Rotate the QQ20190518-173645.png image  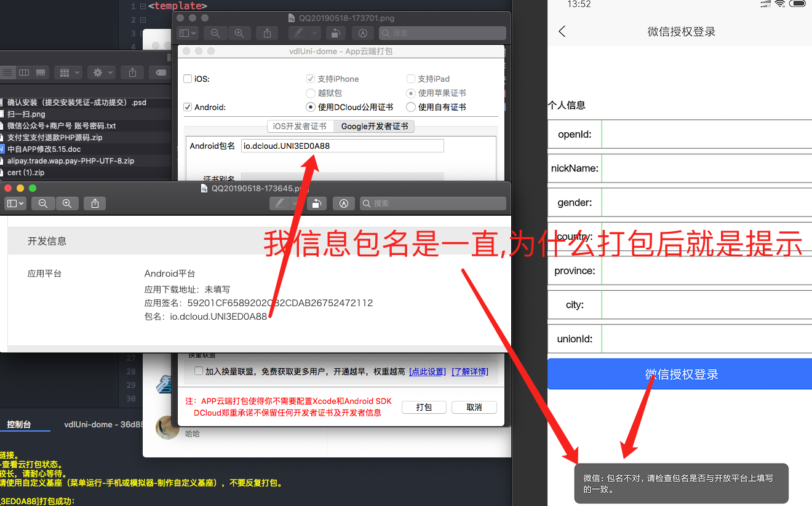point(316,204)
